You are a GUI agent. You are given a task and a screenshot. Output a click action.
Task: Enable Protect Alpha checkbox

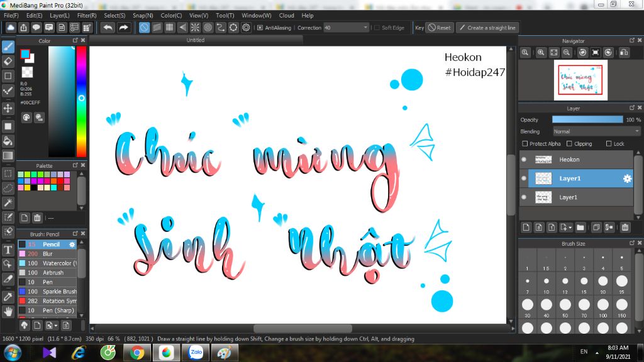(525, 144)
